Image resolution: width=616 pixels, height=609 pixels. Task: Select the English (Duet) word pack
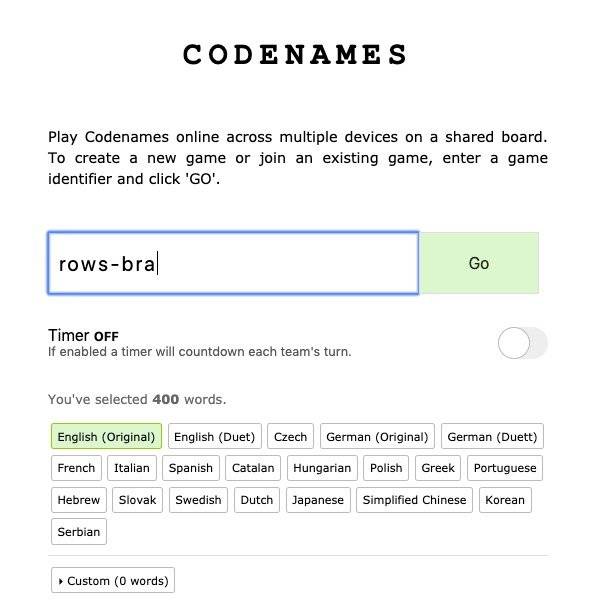coord(214,436)
